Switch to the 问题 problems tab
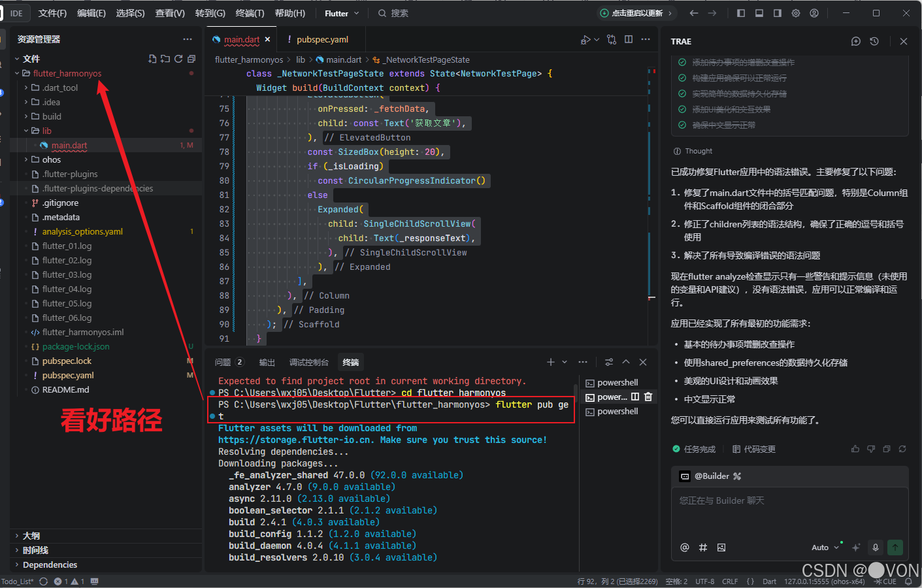The width and height of the screenshot is (922, 588). point(229,362)
